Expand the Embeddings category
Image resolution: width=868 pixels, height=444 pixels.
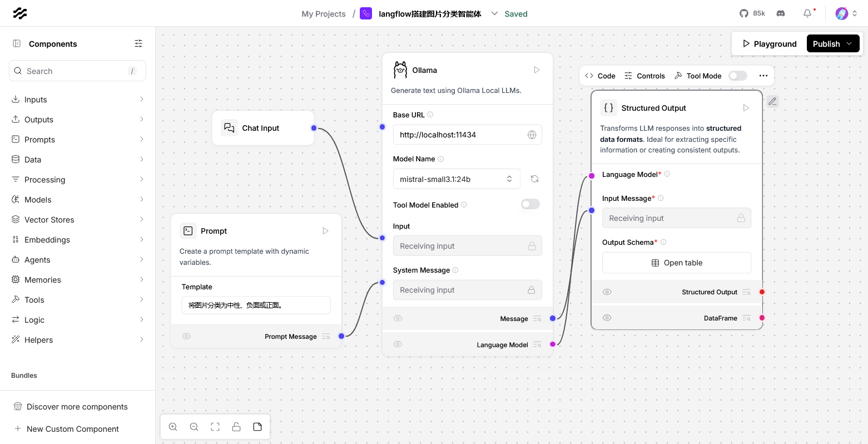tap(78, 240)
